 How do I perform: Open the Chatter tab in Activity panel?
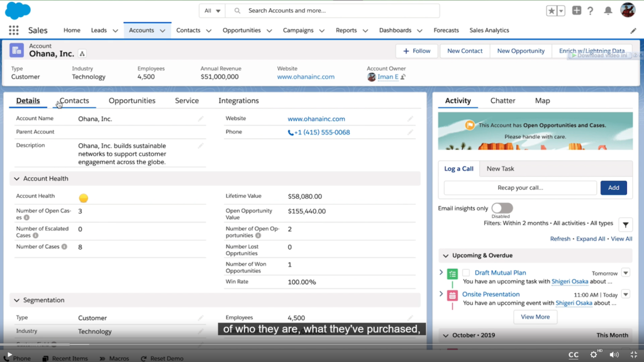pos(502,101)
